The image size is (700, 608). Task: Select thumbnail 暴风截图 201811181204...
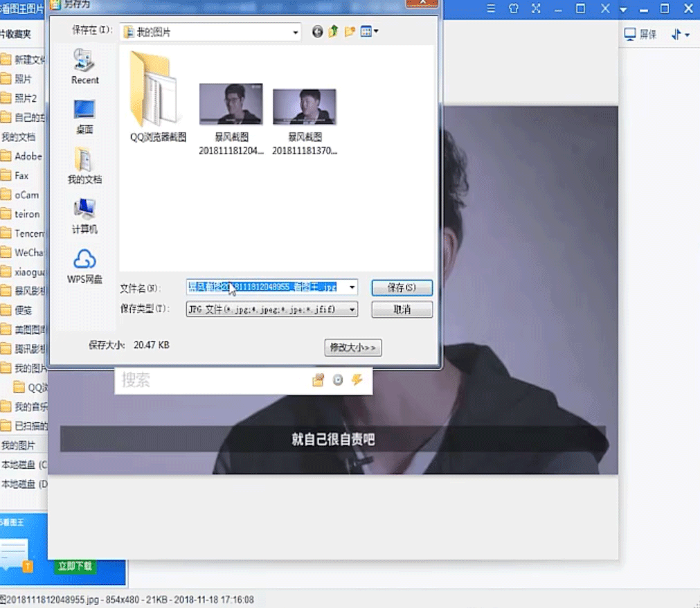pyautogui.click(x=231, y=119)
